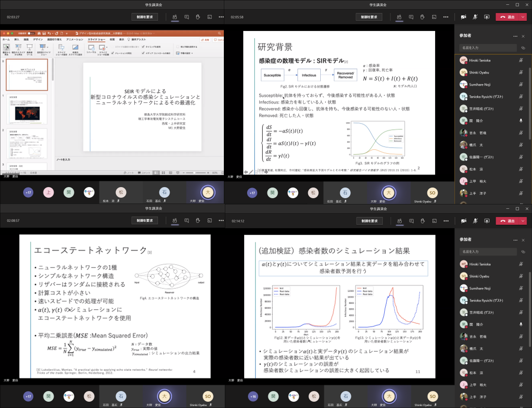Viewport: 532px width, 408px height.
Task: Expand the 退出 leave options arrow in 02:14:12 meeting
Action: (x=523, y=221)
